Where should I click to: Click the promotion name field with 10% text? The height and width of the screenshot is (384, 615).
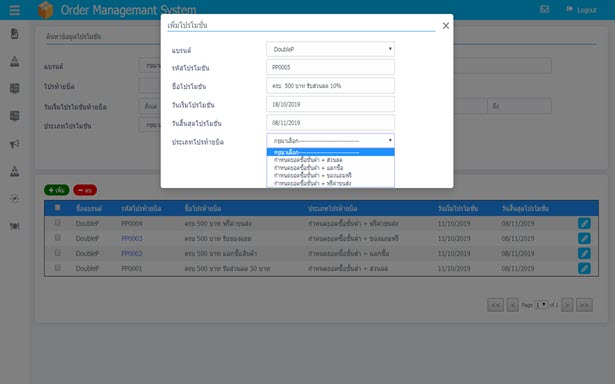330,86
